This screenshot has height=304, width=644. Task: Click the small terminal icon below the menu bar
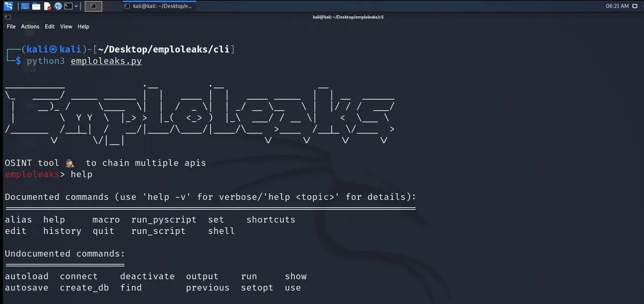point(7,16)
